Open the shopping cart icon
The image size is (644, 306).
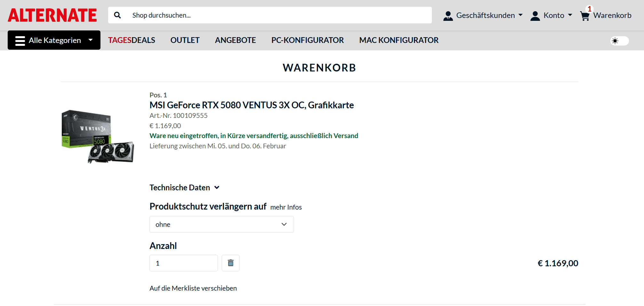click(x=585, y=16)
